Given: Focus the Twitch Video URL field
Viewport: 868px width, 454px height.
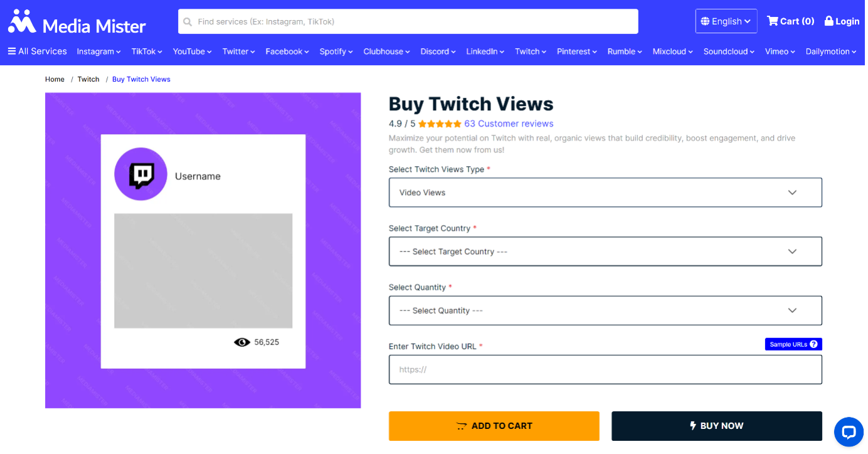Looking at the screenshot, I should click(x=605, y=369).
